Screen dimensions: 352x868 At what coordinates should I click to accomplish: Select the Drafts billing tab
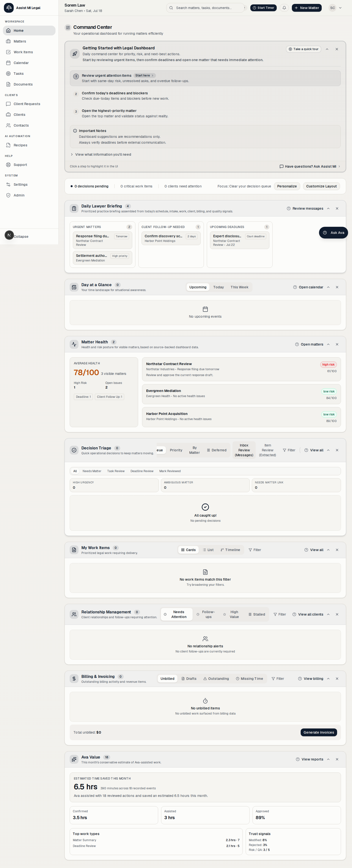(x=189, y=679)
